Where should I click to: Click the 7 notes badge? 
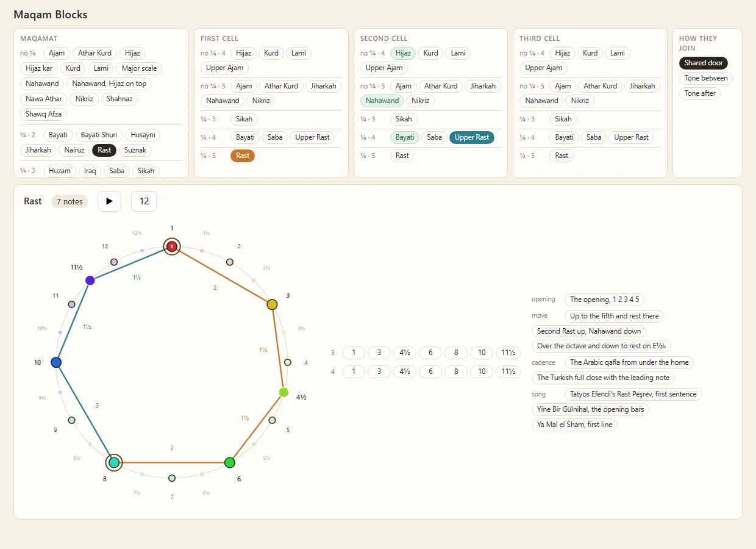[x=70, y=201]
